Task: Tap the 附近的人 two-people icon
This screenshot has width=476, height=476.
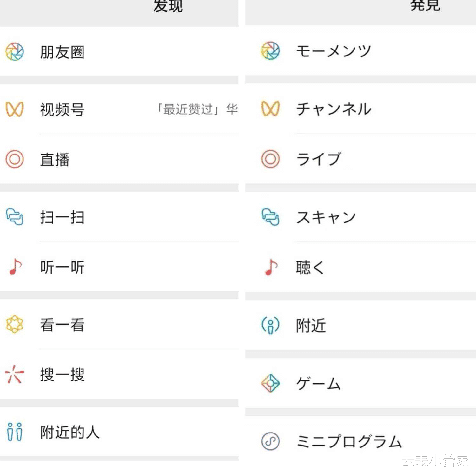Action: coord(15,432)
